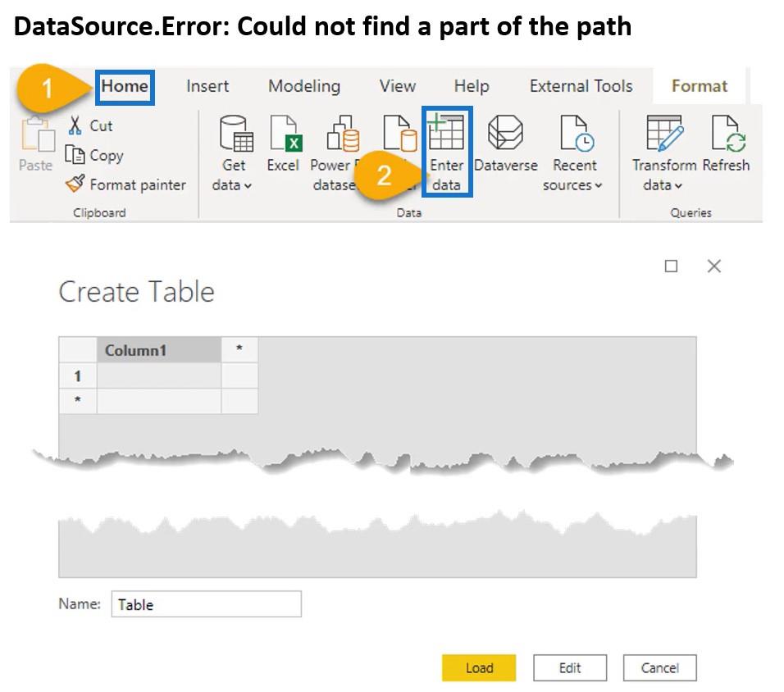
Task: Click the Get data database icon
Action: coord(235,133)
